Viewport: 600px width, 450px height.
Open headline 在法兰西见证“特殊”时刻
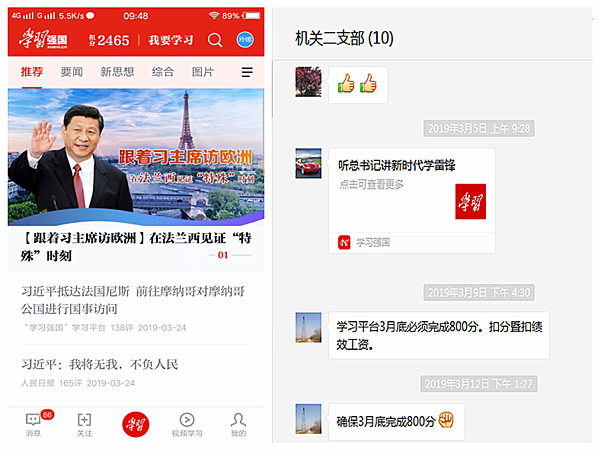point(136,247)
